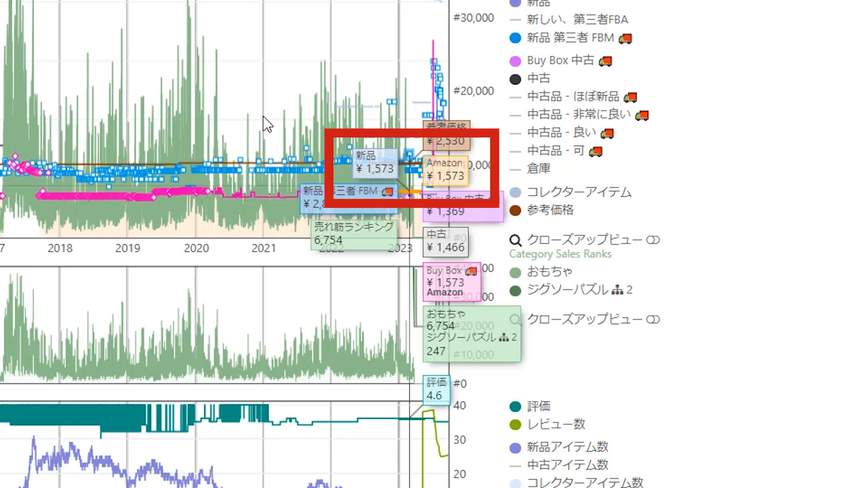The width and height of the screenshot is (868, 488).
Task: Enable 新しい、第三者FBA legend entry
Action: click(577, 20)
